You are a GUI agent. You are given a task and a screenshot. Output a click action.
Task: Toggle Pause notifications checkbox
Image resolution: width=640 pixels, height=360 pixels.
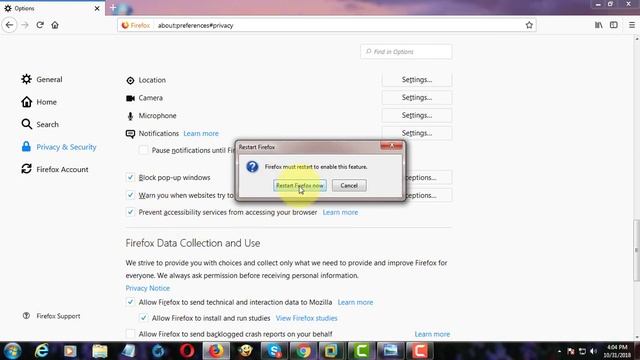(143, 150)
